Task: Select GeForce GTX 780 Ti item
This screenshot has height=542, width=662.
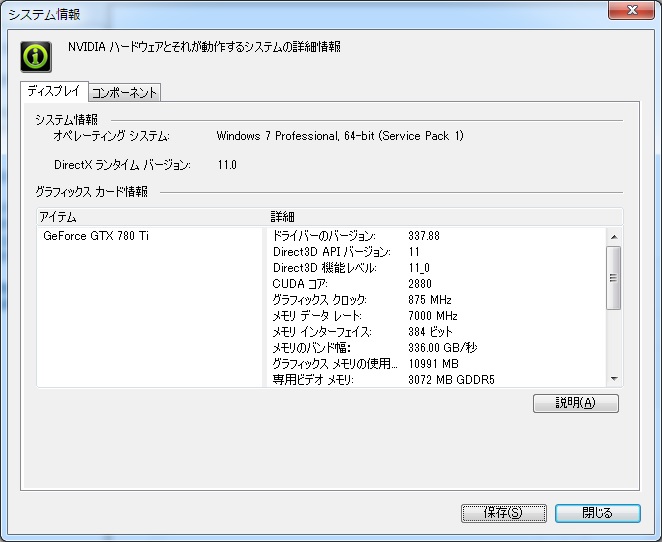Action: (96, 236)
